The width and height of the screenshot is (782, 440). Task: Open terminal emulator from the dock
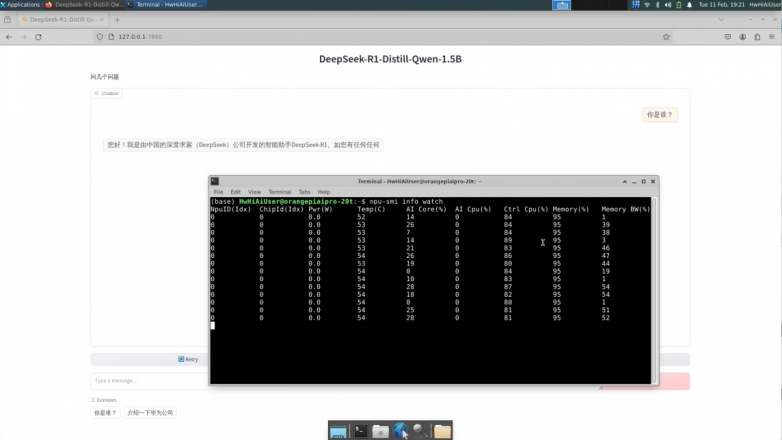pyautogui.click(x=360, y=431)
